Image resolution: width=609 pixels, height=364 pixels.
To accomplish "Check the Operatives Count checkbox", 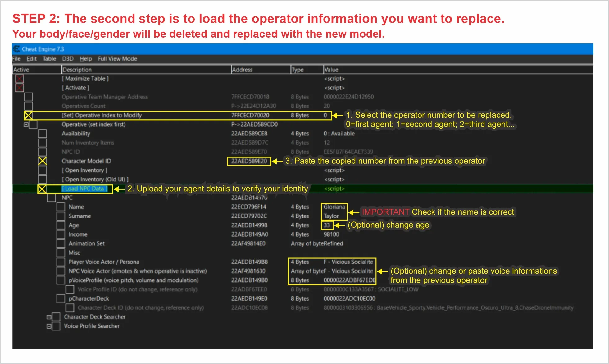I will (29, 106).
